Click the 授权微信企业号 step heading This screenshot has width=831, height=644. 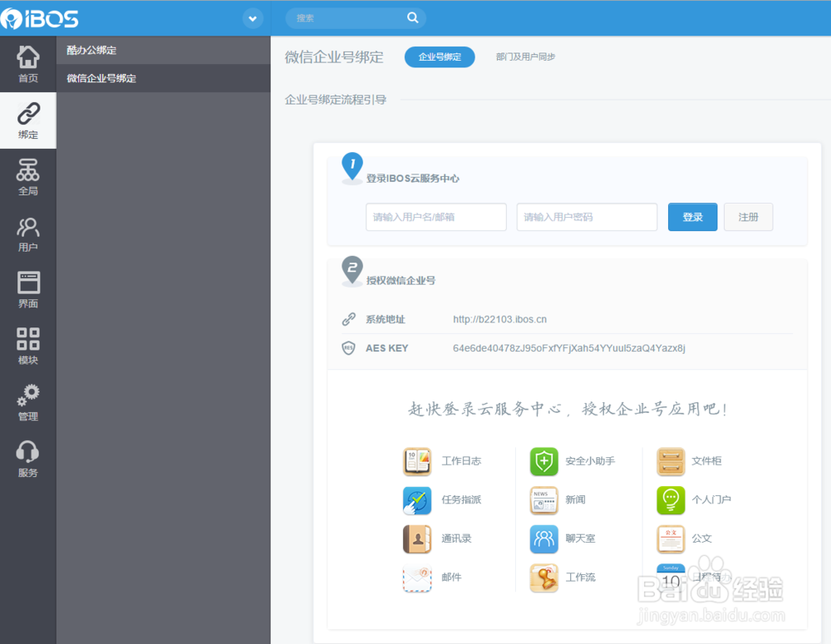tap(401, 281)
